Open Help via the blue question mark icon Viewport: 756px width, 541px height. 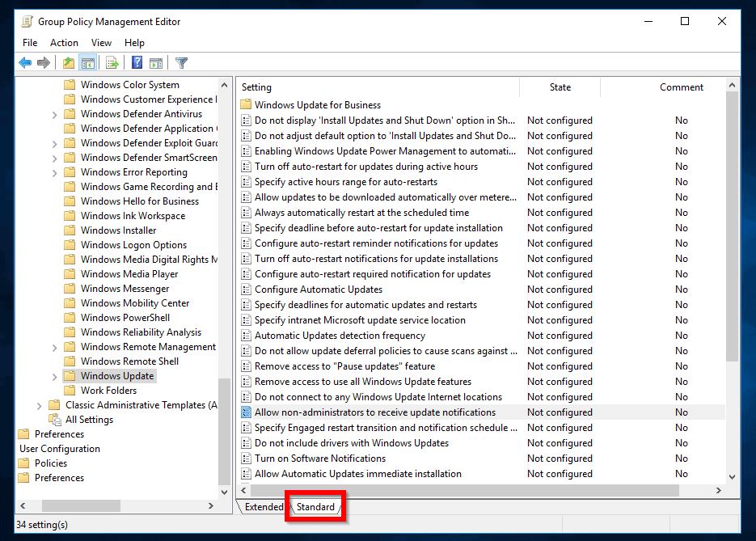pyautogui.click(x=137, y=63)
